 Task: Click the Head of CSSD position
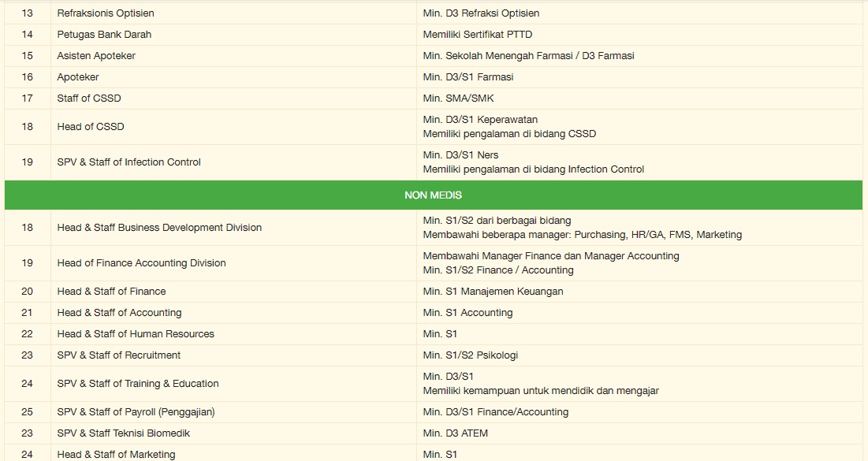[91, 127]
